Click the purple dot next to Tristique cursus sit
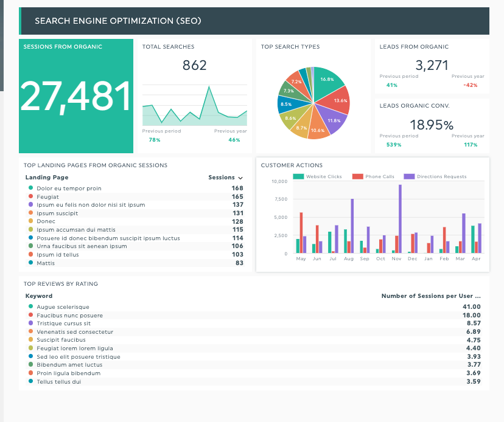The height and width of the screenshot is (422, 504). (30, 323)
